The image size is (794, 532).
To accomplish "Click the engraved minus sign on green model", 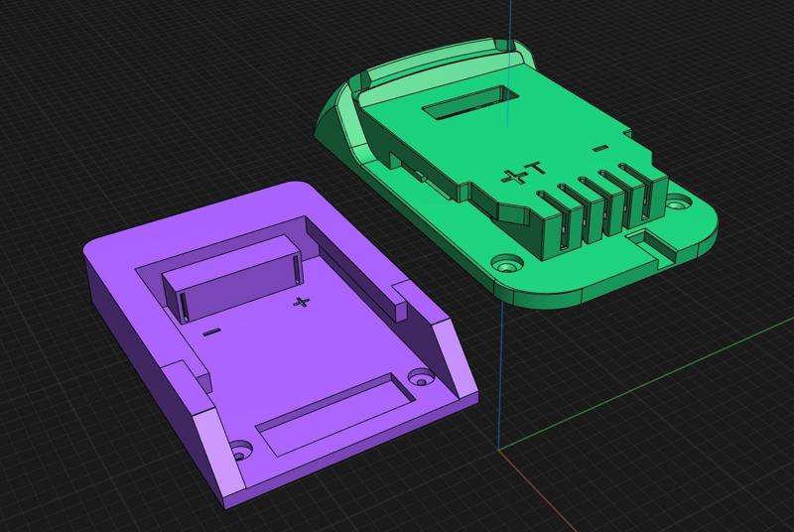I will click(600, 148).
